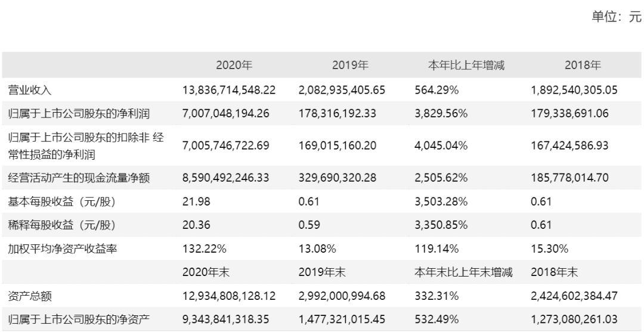Select the 加权平均净资产收益率 row label
644x332 pixels.
[63, 249]
